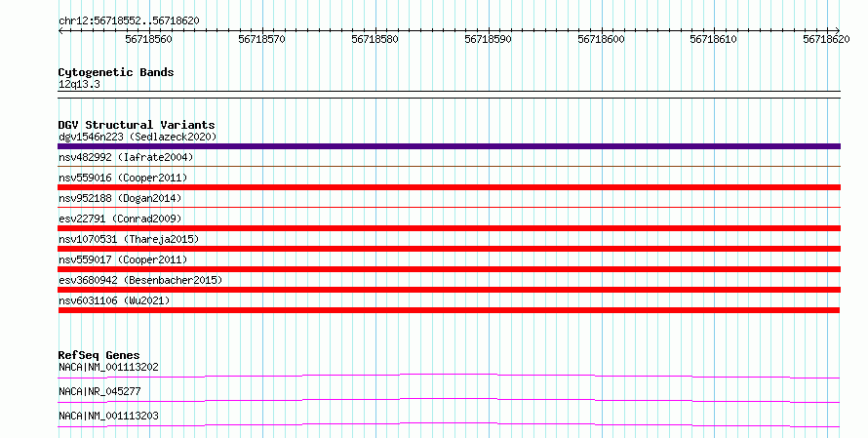Open transcript NACA|NR_045277 label
Screen dimensions: 868x438
point(99,391)
